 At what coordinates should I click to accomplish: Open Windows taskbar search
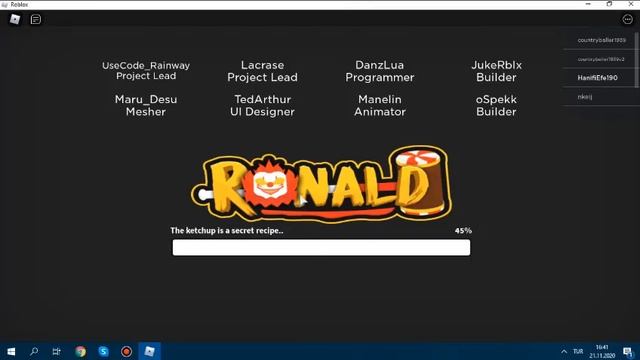point(34,351)
